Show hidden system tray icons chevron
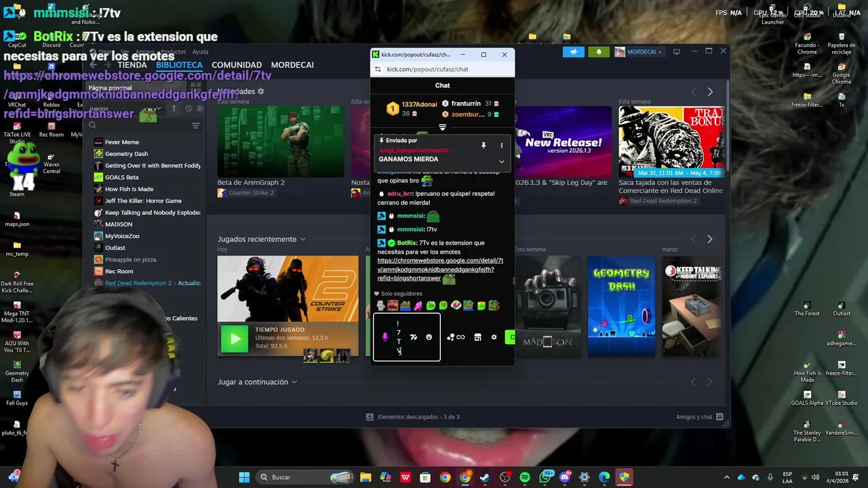868x488 pixels. [726, 477]
